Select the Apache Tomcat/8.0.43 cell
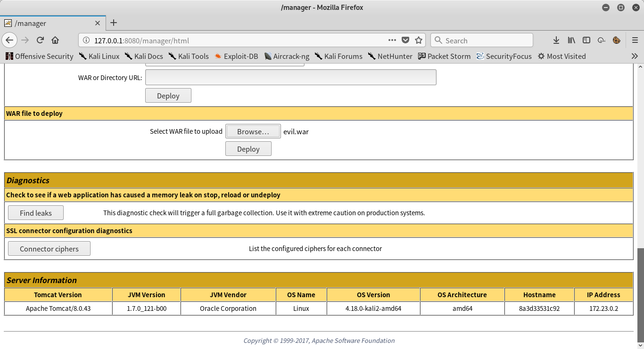 pos(58,308)
